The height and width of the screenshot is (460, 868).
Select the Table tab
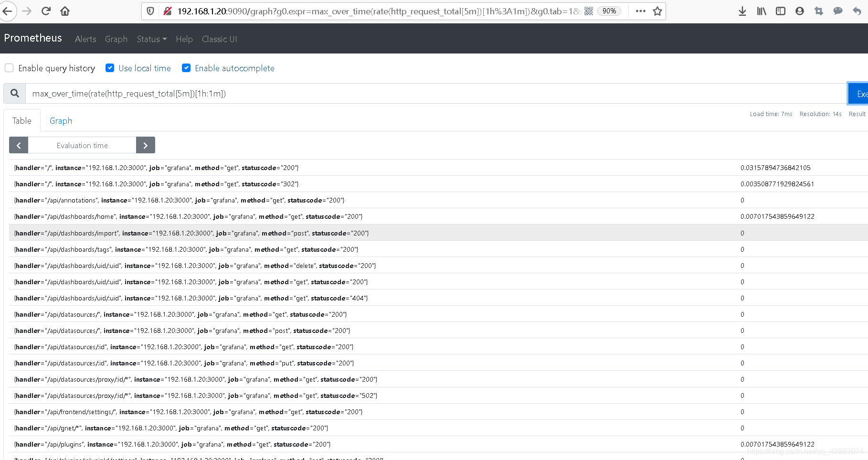(x=22, y=121)
